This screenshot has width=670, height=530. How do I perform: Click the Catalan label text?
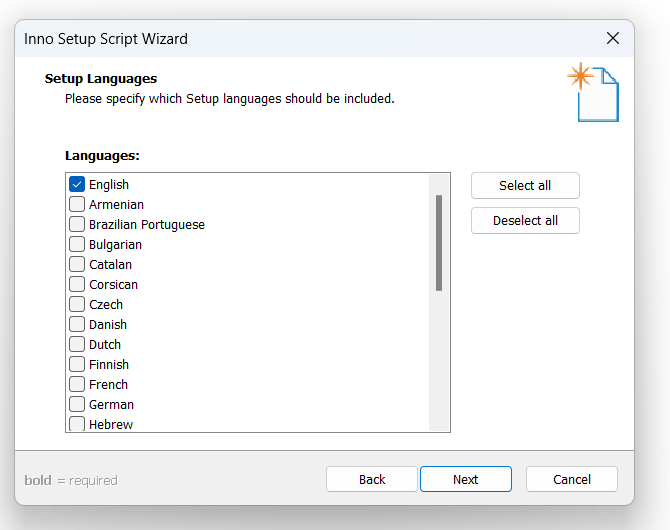click(110, 265)
